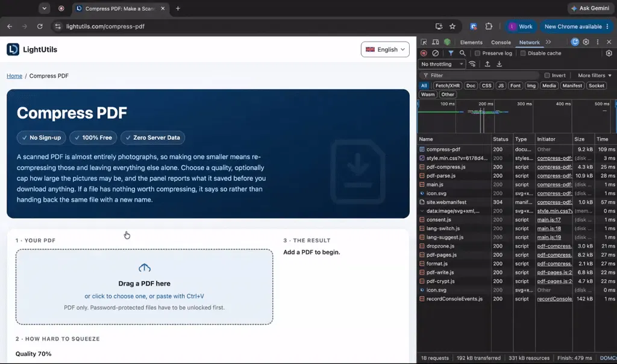Sort requests by the Name column

coord(454,139)
